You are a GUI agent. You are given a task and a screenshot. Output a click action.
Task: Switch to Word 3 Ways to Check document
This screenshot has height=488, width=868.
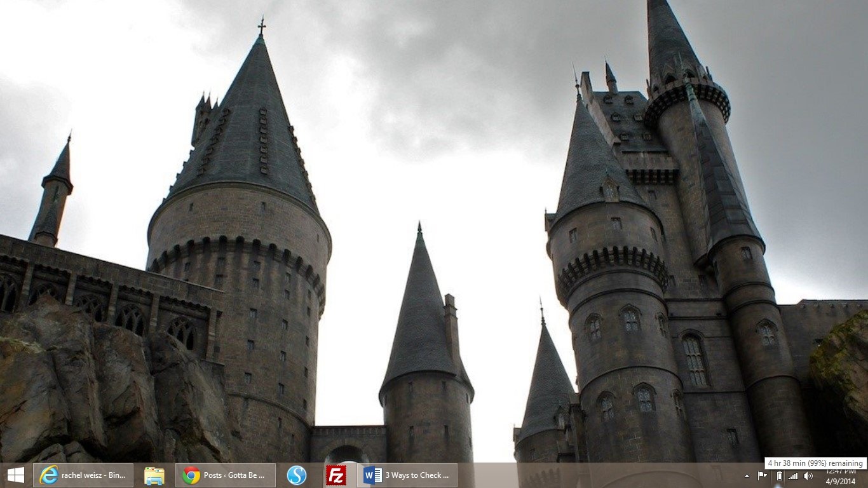coord(407,475)
